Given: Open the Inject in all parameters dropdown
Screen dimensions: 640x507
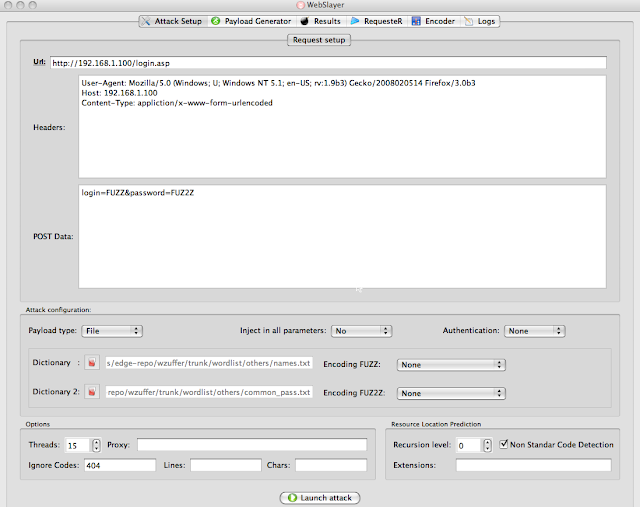Looking at the screenshot, I should (362, 331).
